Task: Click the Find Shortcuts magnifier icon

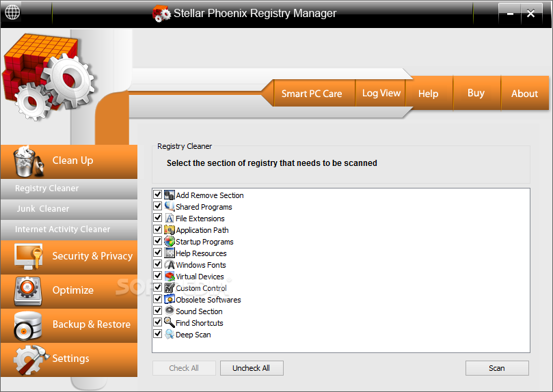Action: coord(170,322)
